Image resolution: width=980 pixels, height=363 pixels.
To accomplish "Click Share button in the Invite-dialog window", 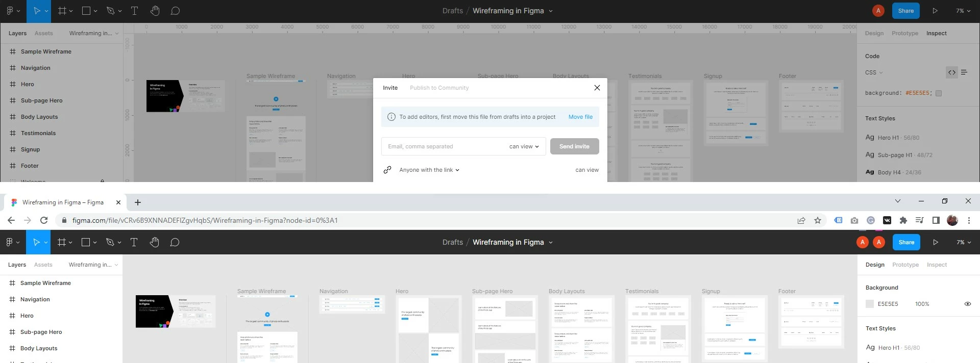I will click(x=906, y=11).
